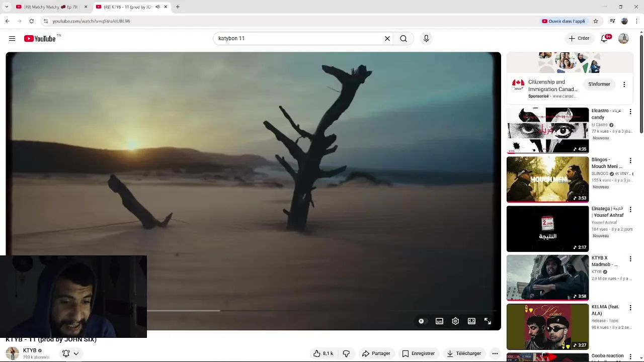This screenshot has height=362, width=644.
Task: Dislike the video
Action: coord(346,353)
